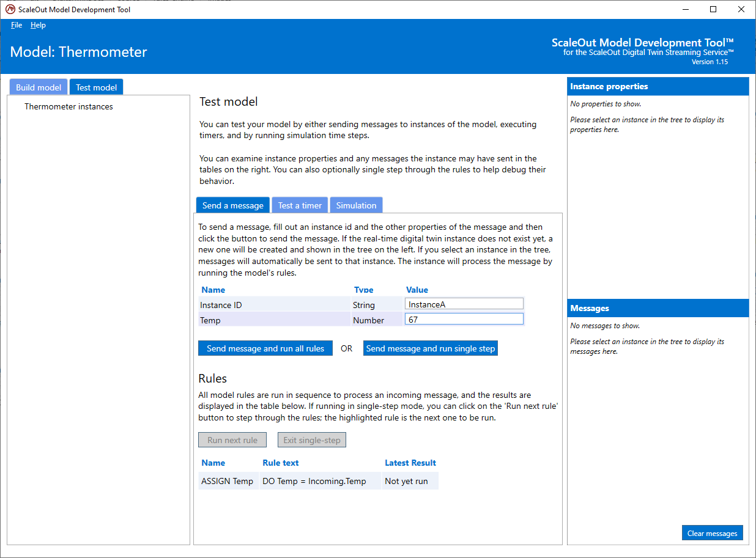
Task: Close the ScaleOut Model Development Tool window
Action: click(x=741, y=9)
